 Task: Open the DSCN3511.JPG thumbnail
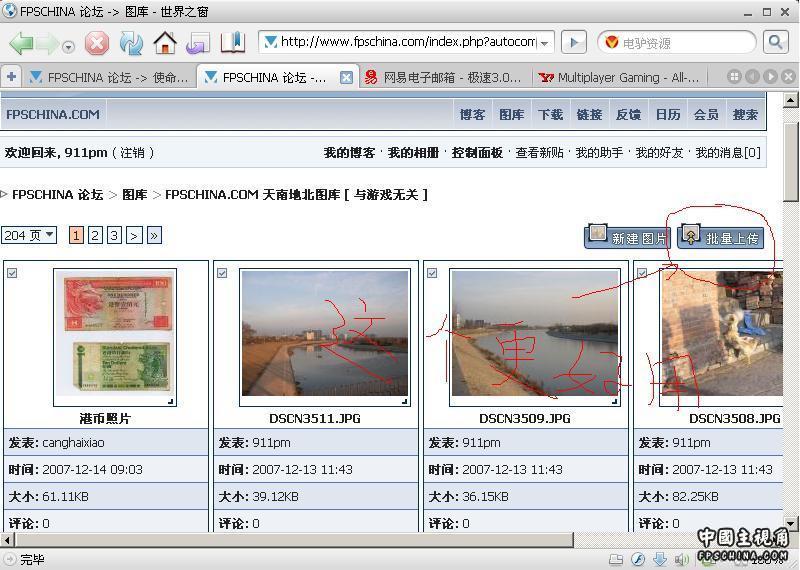(325, 337)
